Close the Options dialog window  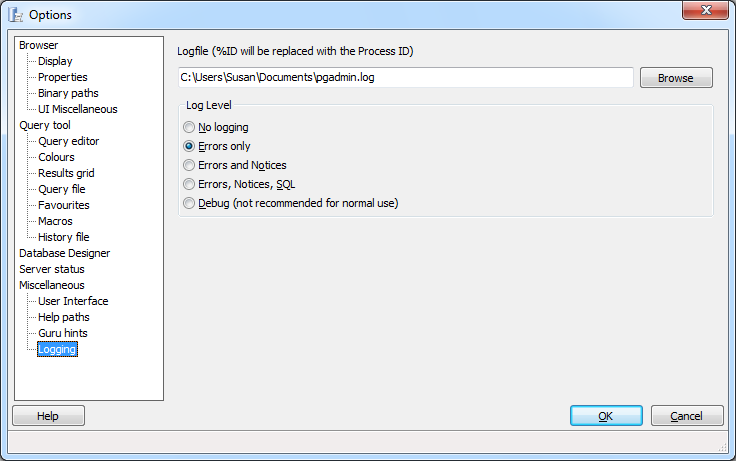pos(706,11)
